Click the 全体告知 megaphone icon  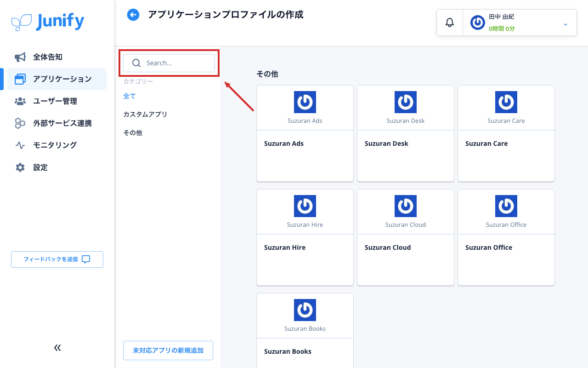20,57
